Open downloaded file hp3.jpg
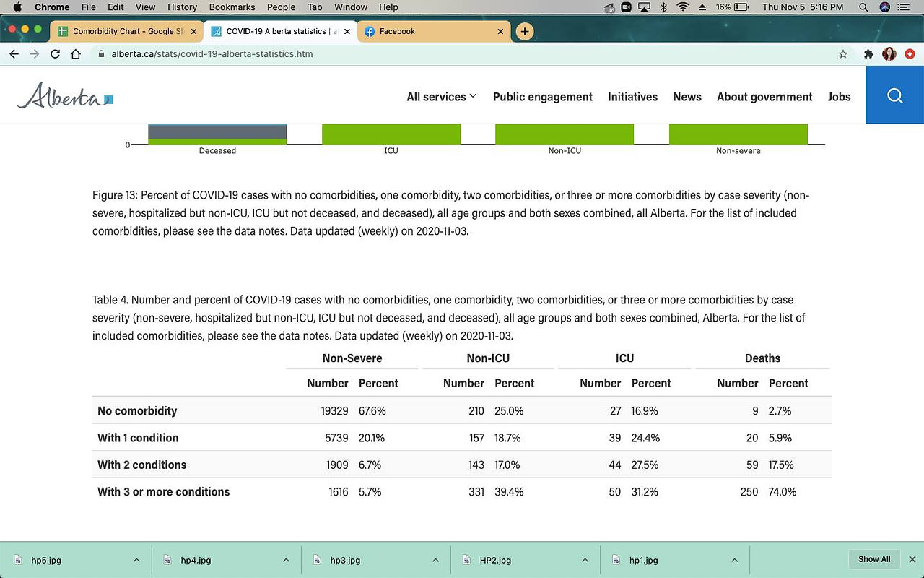The width and height of the screenshot is (924, 578). coord(345,560)
